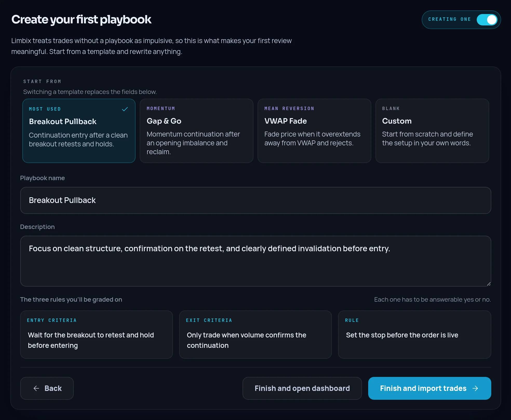Click the 'Description' label
Screen dimensions: 511x420
pos(37,227)
